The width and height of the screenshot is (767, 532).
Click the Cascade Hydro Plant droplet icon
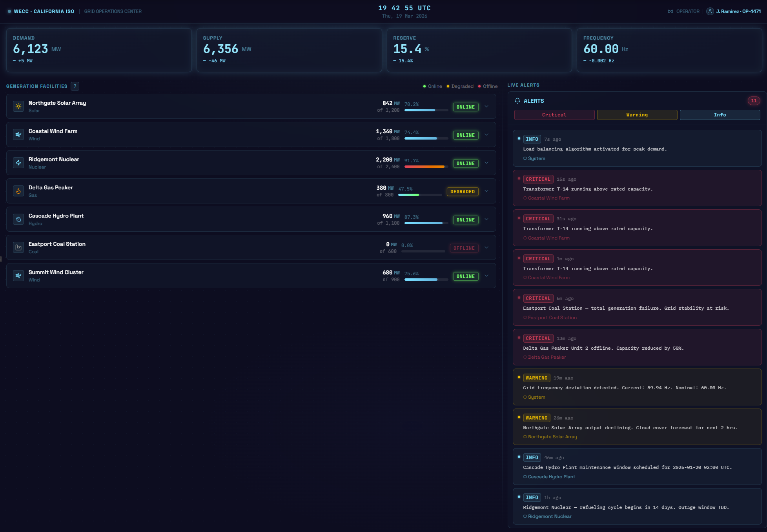tap(18, 219)
